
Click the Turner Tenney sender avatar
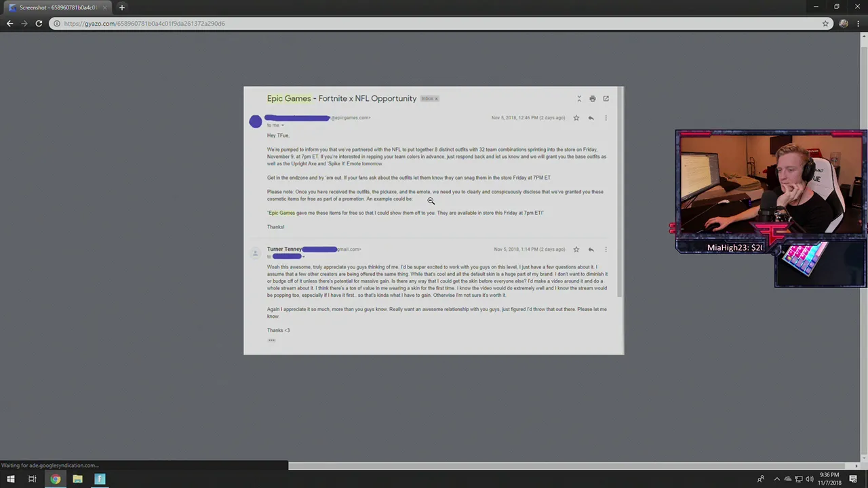255,253
